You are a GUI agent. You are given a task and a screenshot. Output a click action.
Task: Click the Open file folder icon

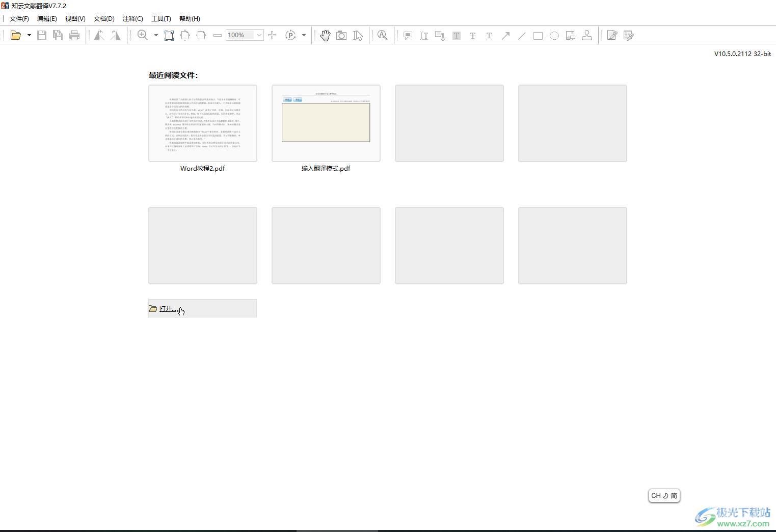pyautogui.click(x=16, y=35)
